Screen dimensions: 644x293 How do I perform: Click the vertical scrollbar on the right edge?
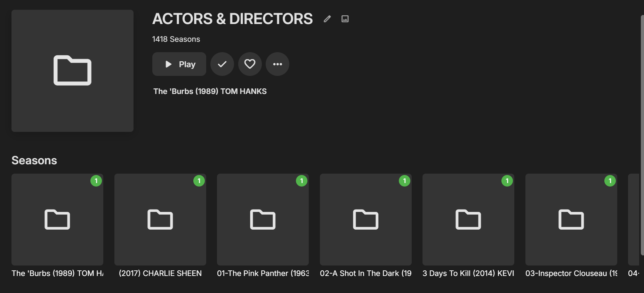[x=642, y=135]
